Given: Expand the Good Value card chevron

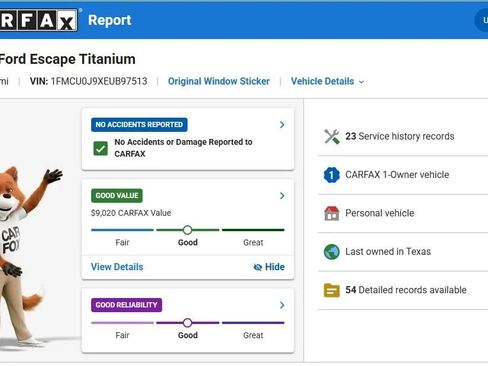Looking at the screenshot, I should (x=282, y=196).
